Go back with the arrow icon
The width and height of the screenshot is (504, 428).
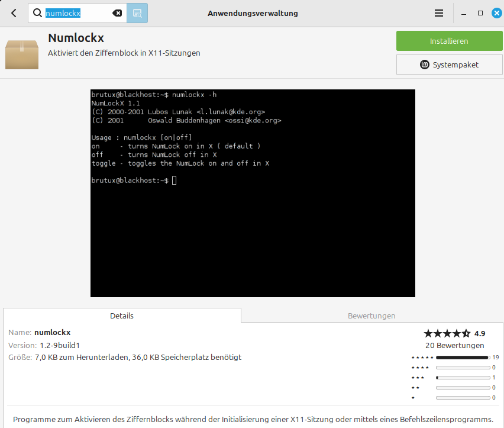(14, 13)
